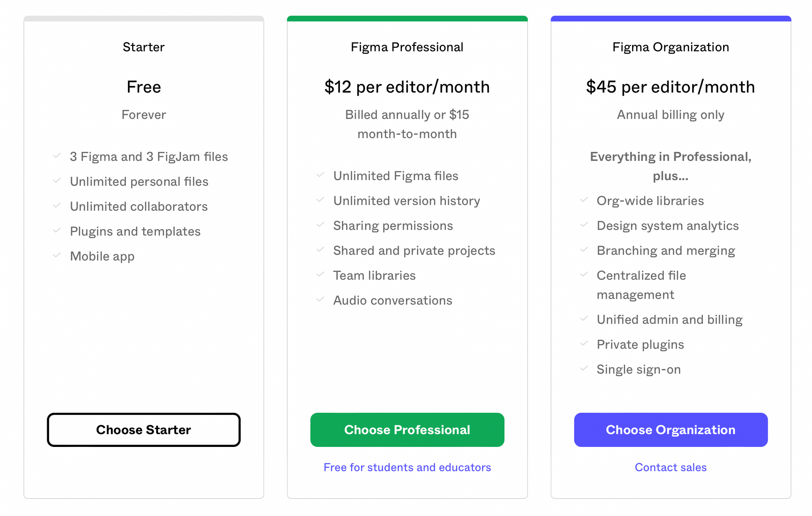Click checkmark beside Audio conversations
The image size is (812, 516).
[320, 299]
